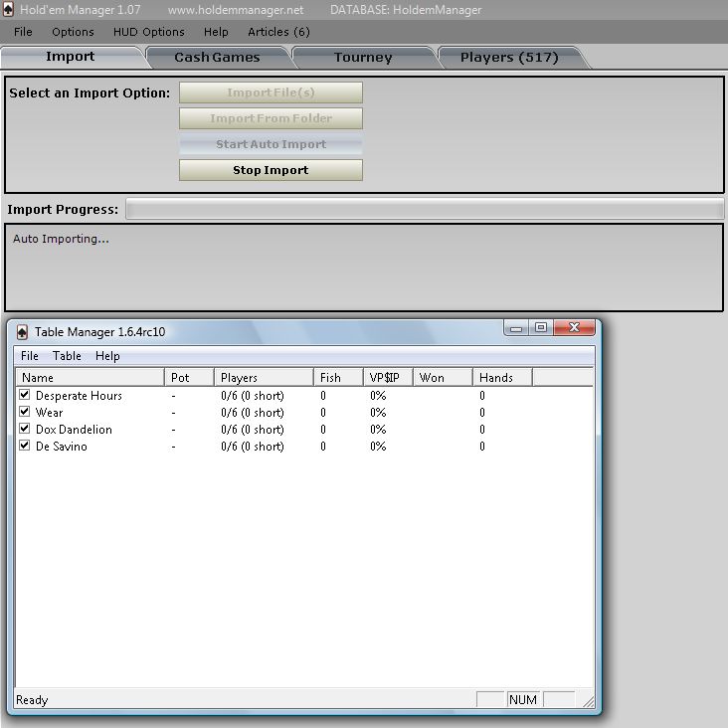This screenshot has height=728, width=728.
Task: Open the Hold'em Manager File menu
Action: click(x=23, y=32)
